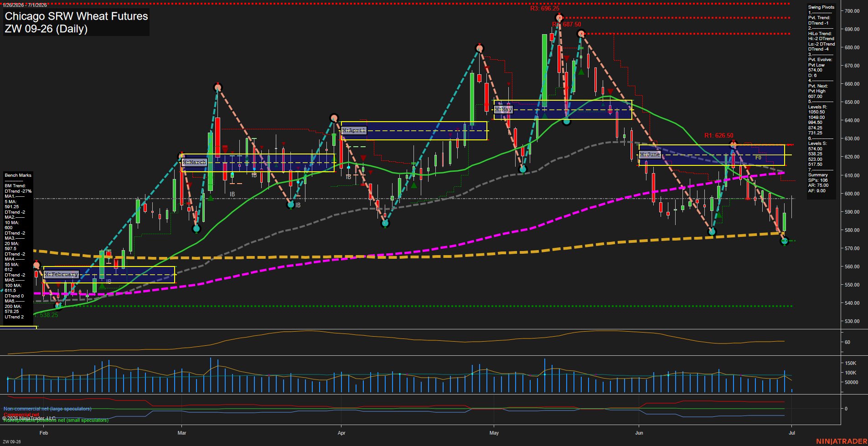
Task: Click the 574.00 value under Pvt Low
Action: (x=815, y=70)
